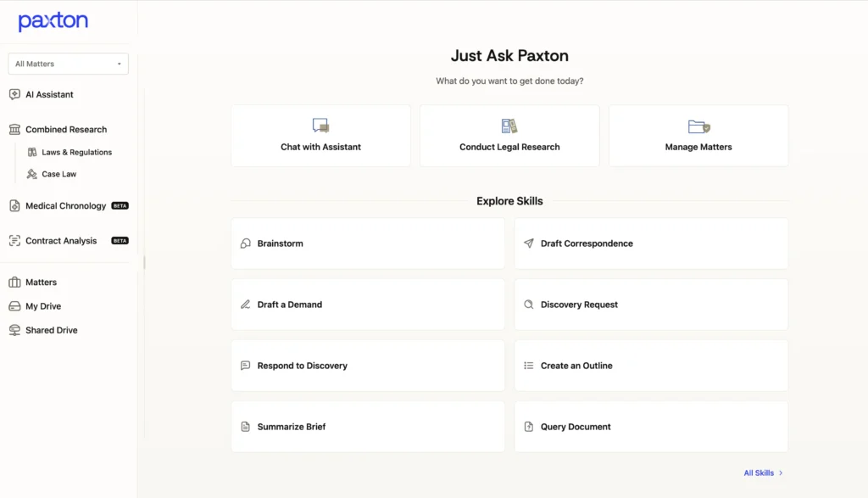Open Combined Research in sidebar
868x498 pixels.
click(66, 130)
